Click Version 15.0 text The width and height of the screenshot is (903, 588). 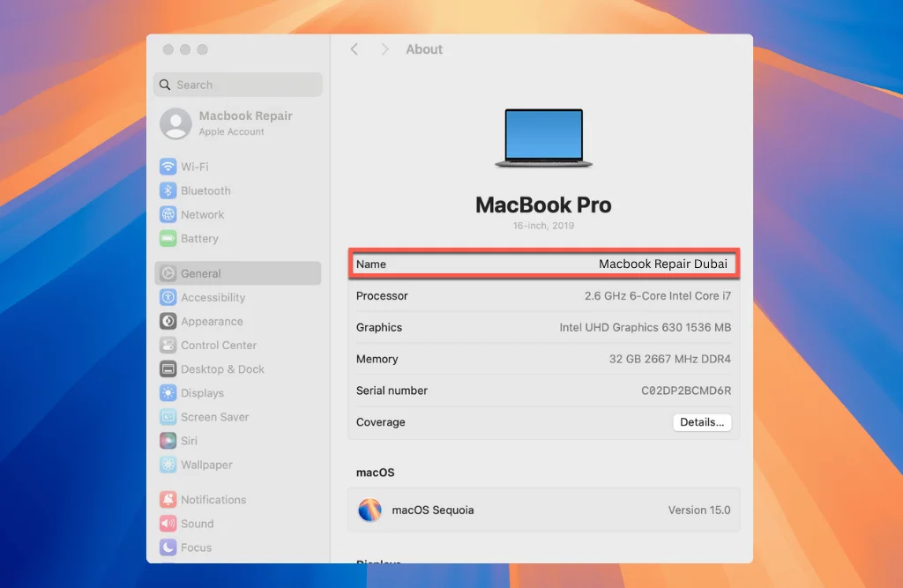click(699, 510)
